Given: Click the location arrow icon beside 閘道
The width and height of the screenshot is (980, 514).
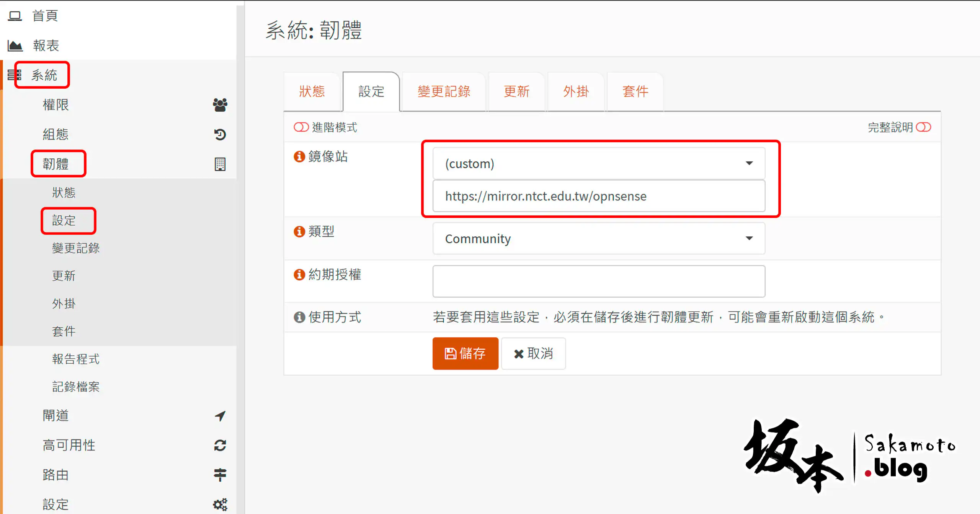Looking at the screenshot, I should pos(220,416).
